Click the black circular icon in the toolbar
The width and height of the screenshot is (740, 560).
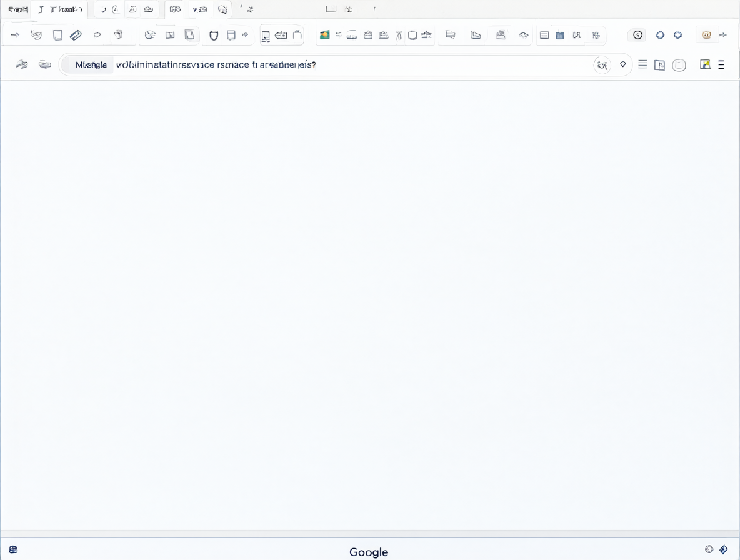(x=638, y=35)
